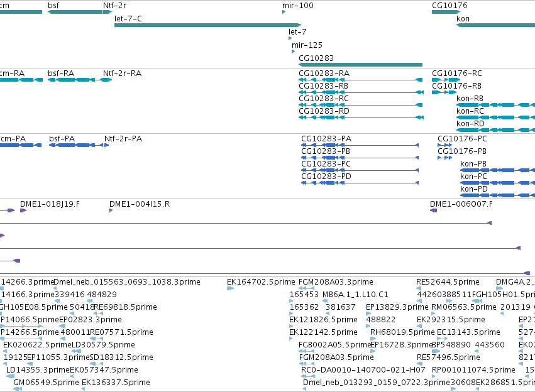Select the let-7 gene label
The width and height of the screenshot is (535, 392).
tap(297, 31)
